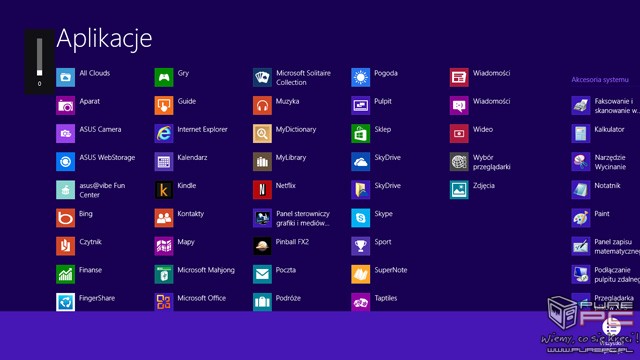Image resolution: width=640 pixels, height=360 pixels.
Task: Open the Netflix app icon
Action: [262, 190]
